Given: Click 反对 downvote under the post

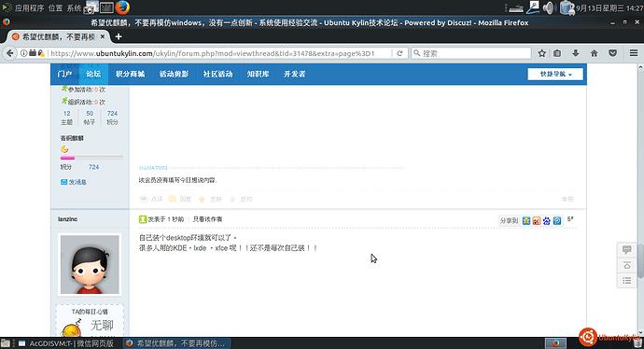Looking at the screenshot, I should coord(240,199).
